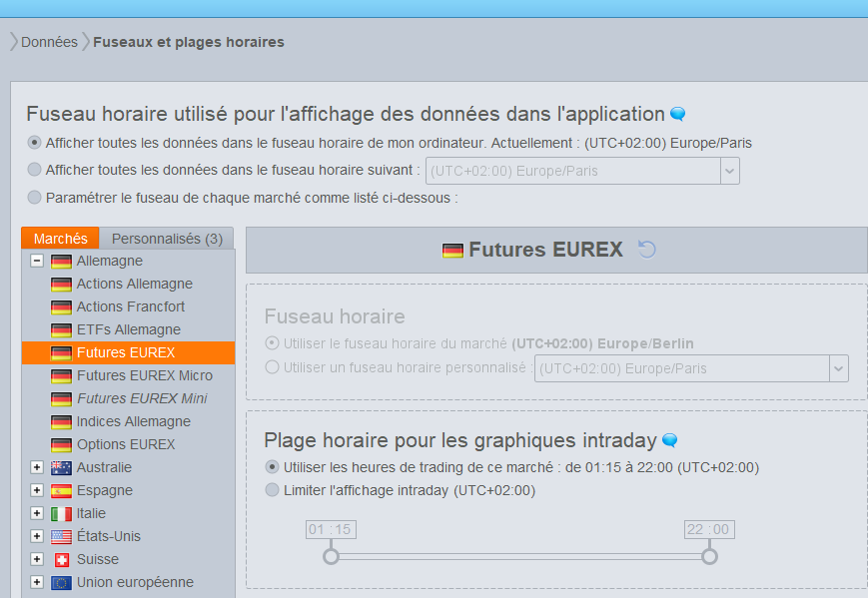Select Futures EUREX Micro market

(x=145, y=375)
